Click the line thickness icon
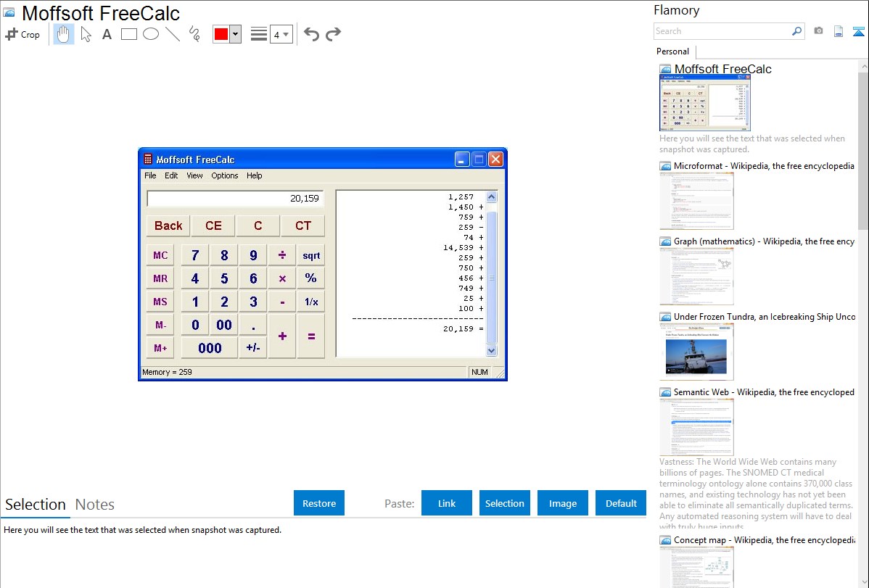 [258, 34]
